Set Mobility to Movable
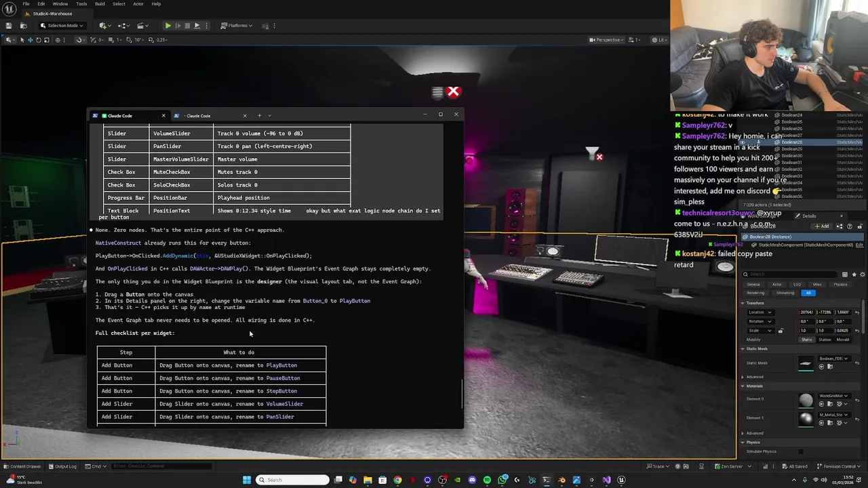This screenshot has height=488, width=868. 843,340
